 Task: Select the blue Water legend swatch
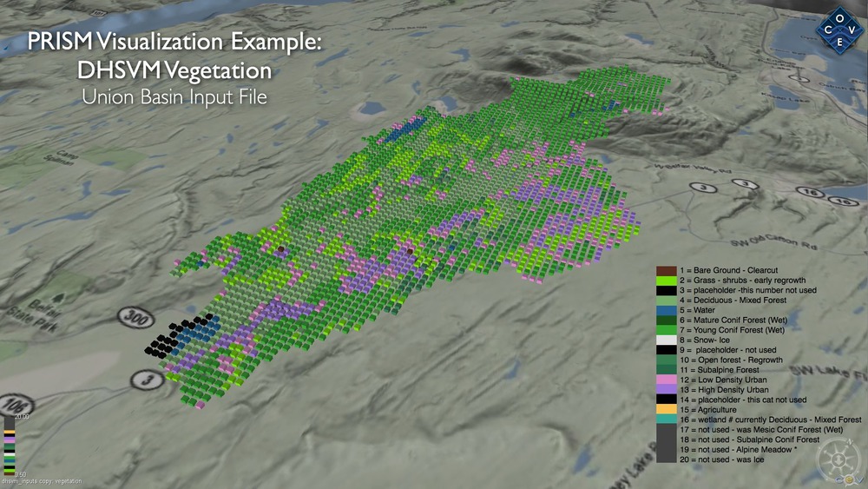(x=667, y=310)
